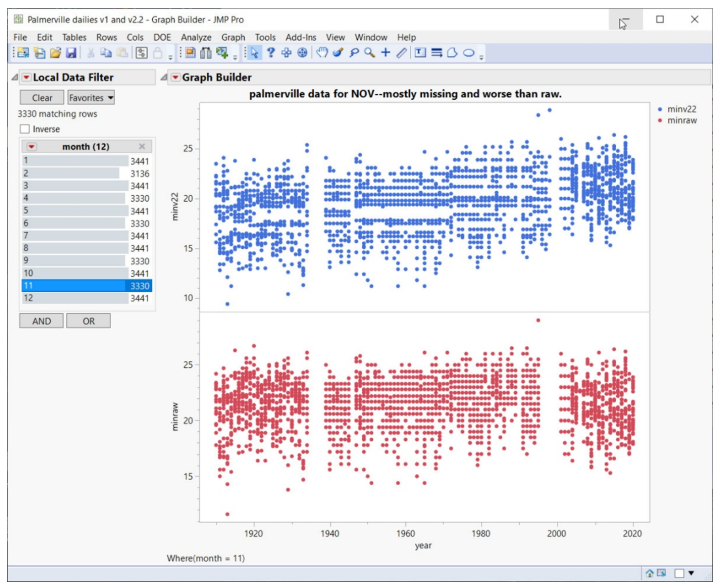
Task: Enable the Inverse checkbox
Action: tap(26, 129)
